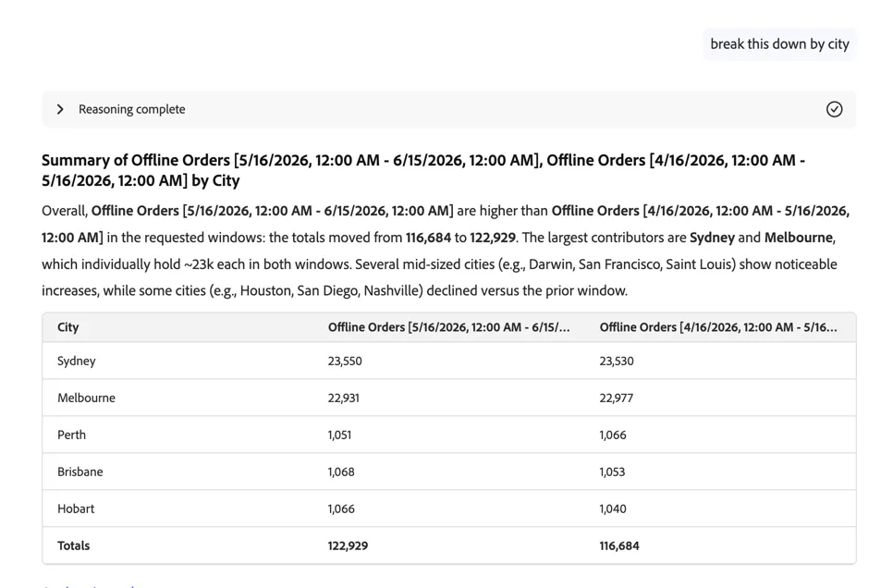Click the 1,066 value in Hobart row
Image resolution: width=893 pixels, height=588 pixels.
click(x=341, y=508)
